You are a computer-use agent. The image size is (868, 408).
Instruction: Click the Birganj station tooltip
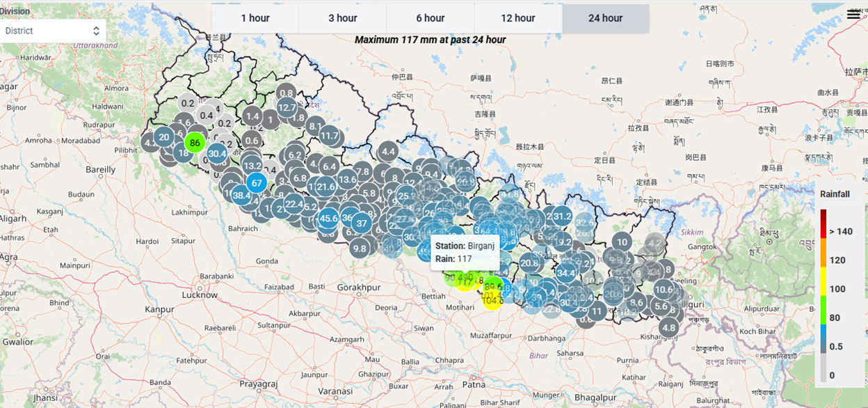465,252
